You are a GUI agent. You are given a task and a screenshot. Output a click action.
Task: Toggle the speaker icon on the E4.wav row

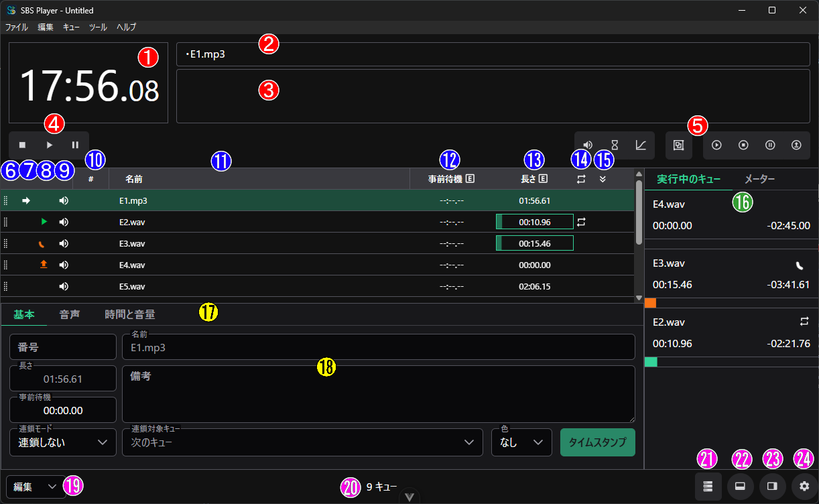pos(64,265)
